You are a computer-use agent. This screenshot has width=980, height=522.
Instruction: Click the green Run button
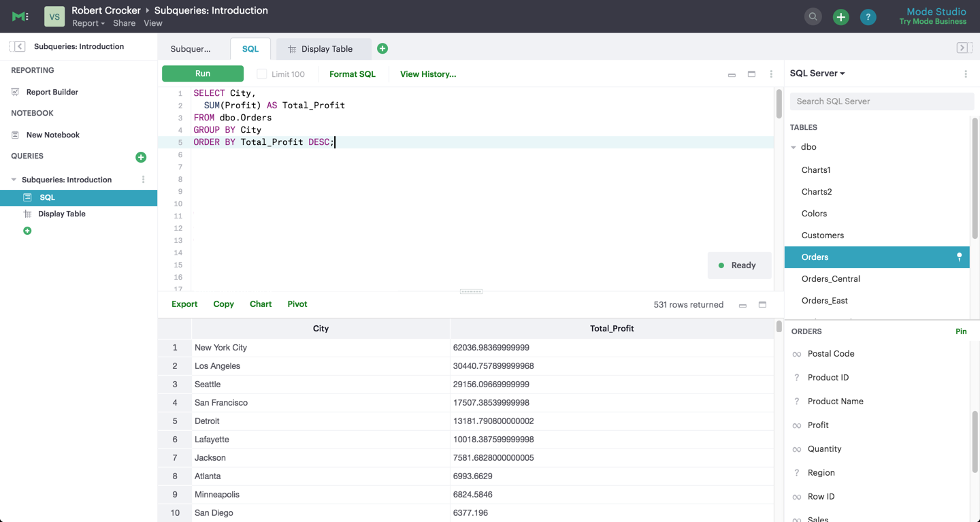[x=203, y=74]
